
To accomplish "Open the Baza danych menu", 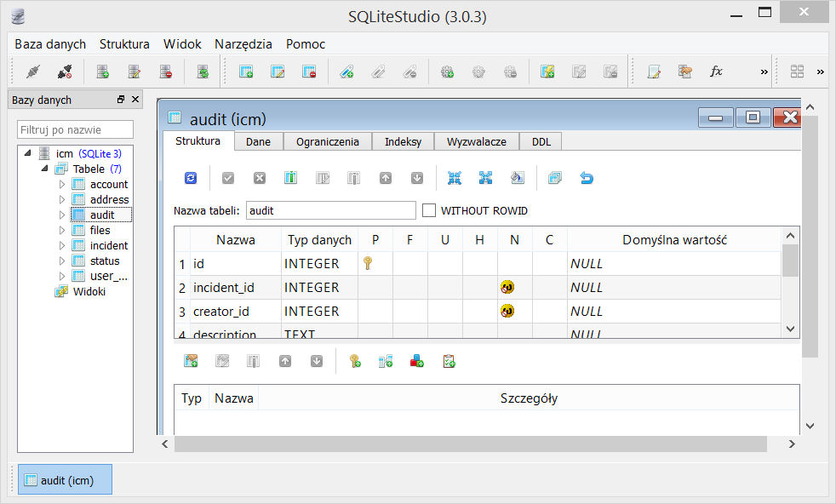I will 50,44.
